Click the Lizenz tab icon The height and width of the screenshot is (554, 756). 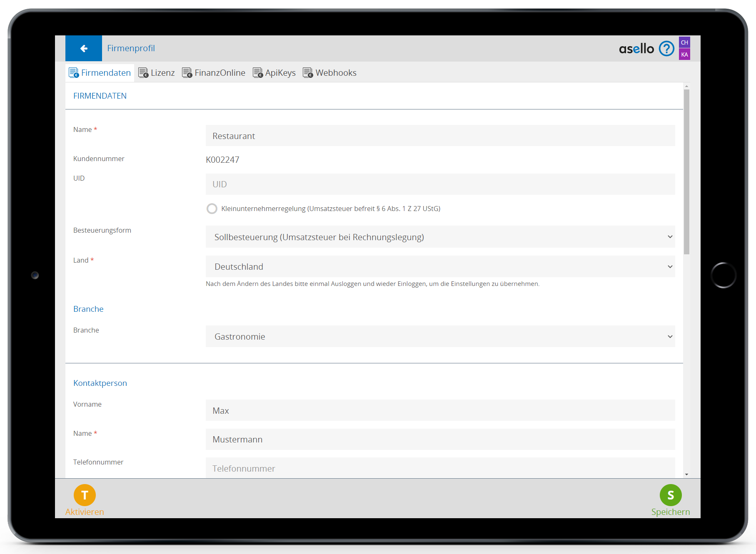(143, 73)
